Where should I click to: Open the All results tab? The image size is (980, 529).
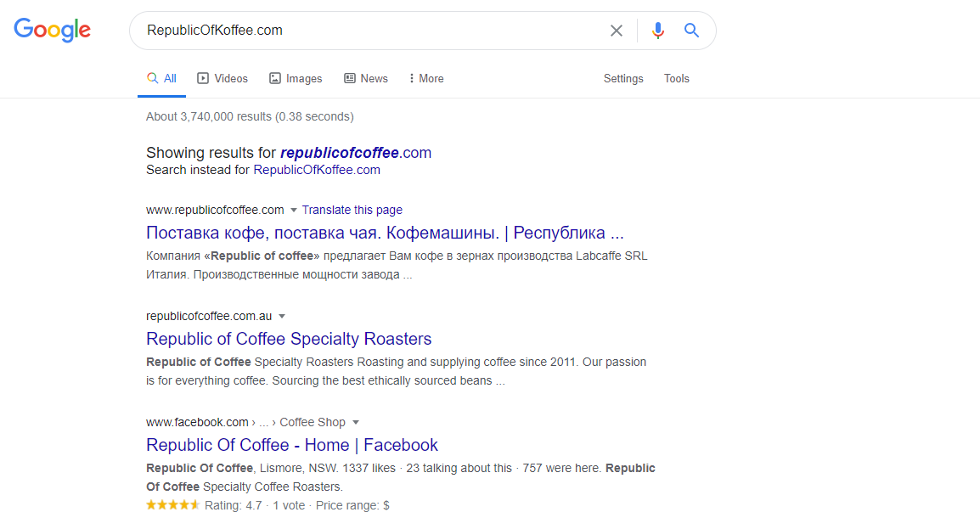click(x=161, y=78)
